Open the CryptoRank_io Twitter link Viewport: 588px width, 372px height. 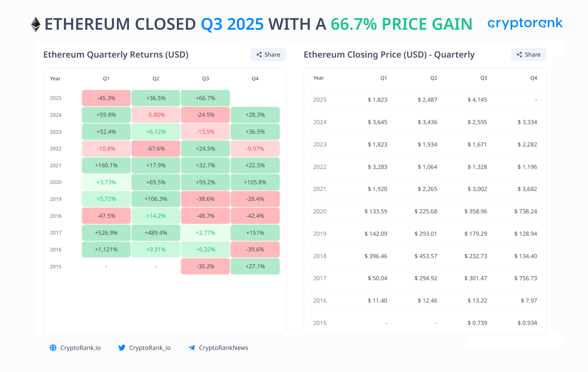coord(150,348)
